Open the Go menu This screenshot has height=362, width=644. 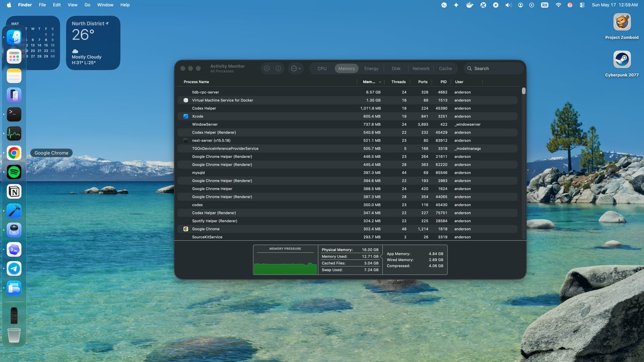(87, 5)
